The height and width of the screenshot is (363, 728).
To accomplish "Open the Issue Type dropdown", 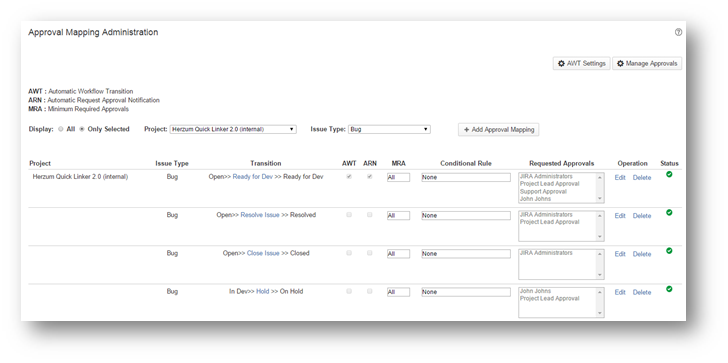I will [x=389, y=130].
